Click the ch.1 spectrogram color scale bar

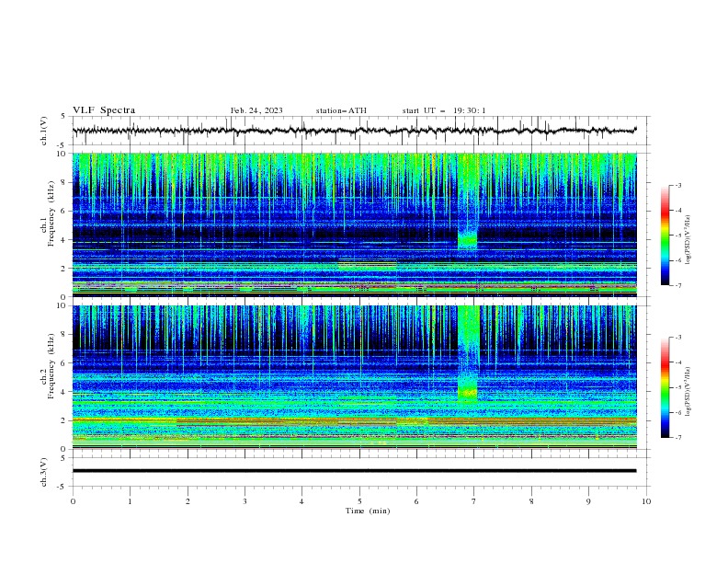tap(665, 236)
